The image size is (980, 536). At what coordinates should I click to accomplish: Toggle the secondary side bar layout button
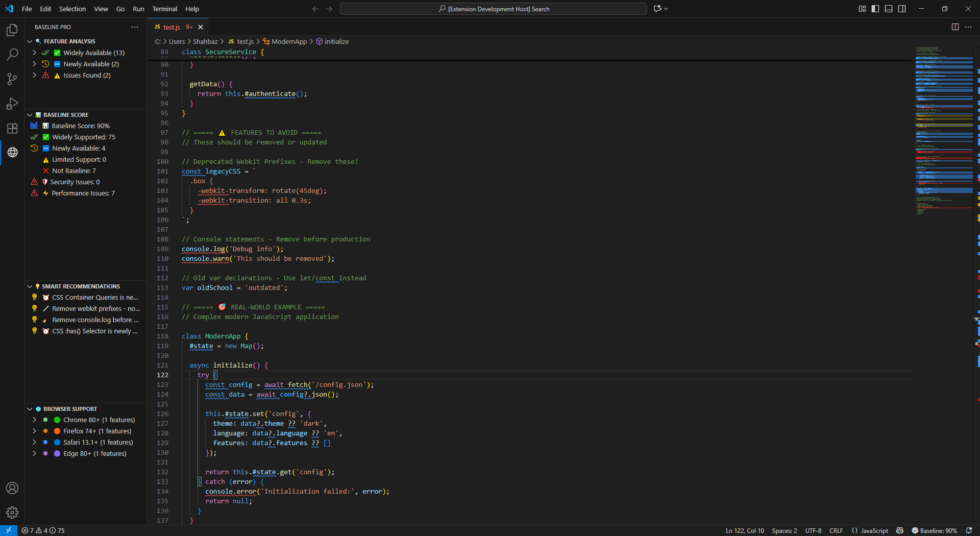(902, 9)
